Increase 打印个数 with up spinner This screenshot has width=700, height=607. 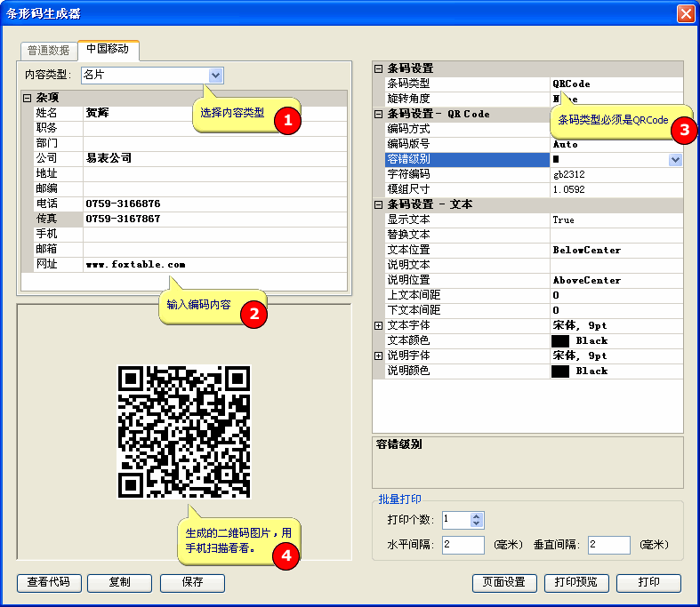coord(477,516)
